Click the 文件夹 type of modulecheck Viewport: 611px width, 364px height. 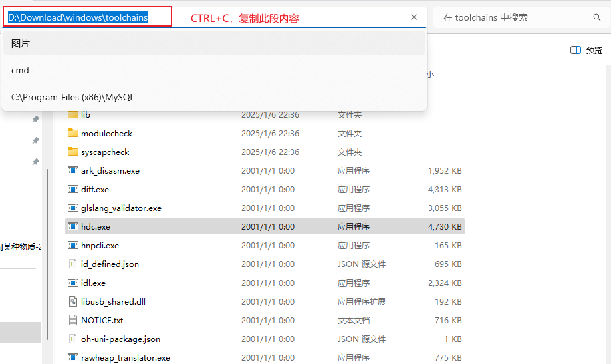(x=349, y=133)
